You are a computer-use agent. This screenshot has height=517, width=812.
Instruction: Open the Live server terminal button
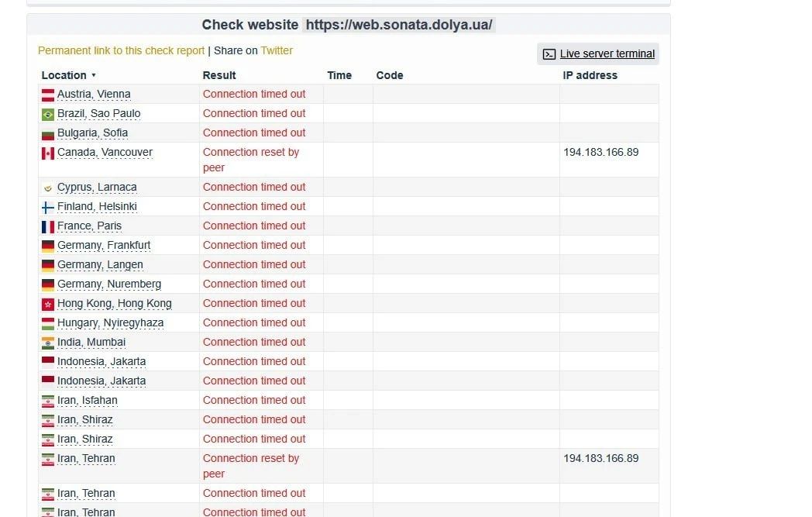598,54
